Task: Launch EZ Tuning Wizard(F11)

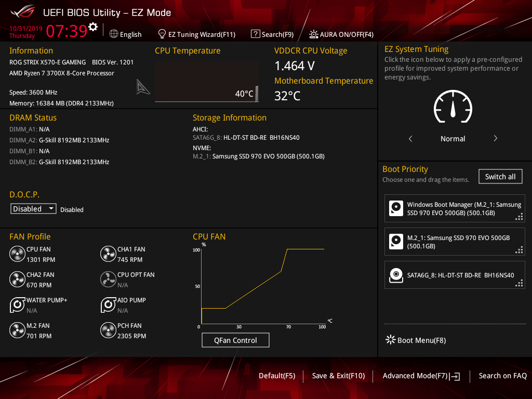Action: tap(202, 34)
